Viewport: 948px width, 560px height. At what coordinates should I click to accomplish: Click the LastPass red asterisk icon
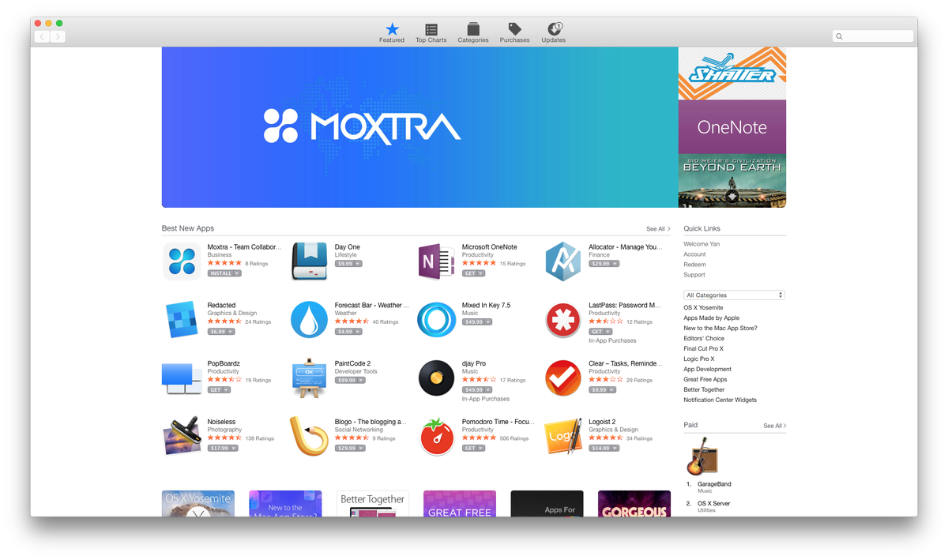(562, 319)
